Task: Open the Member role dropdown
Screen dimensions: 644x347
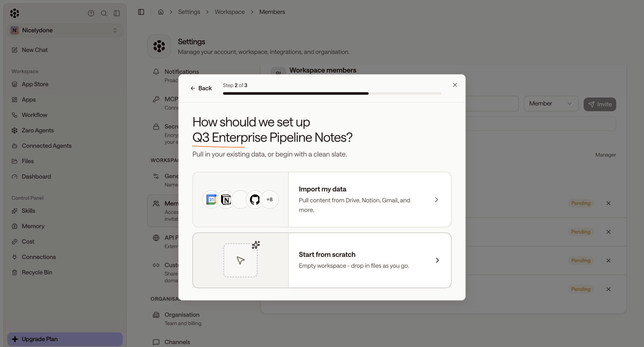Action: 551,104
